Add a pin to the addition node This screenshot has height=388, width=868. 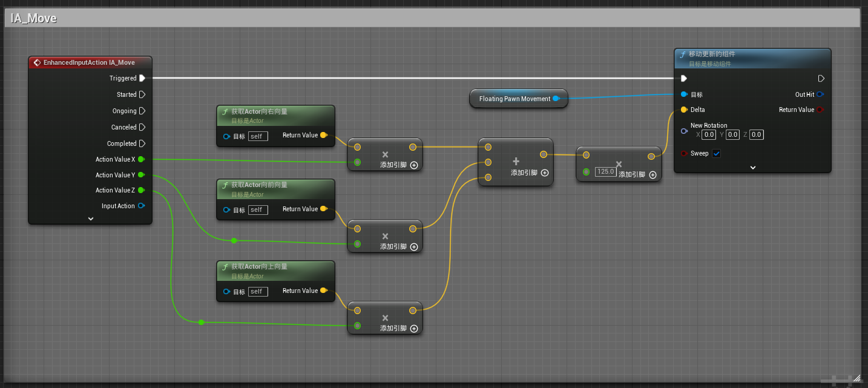tap(545, 173)
